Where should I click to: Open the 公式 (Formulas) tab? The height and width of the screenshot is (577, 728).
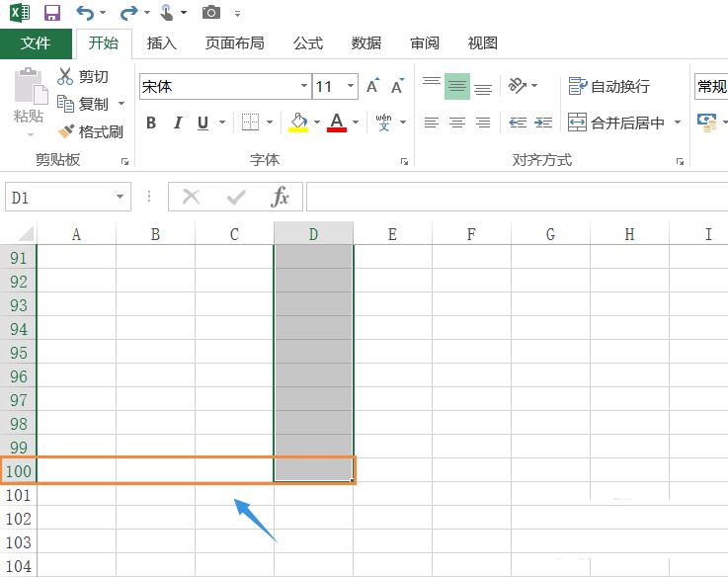[308, 43]
